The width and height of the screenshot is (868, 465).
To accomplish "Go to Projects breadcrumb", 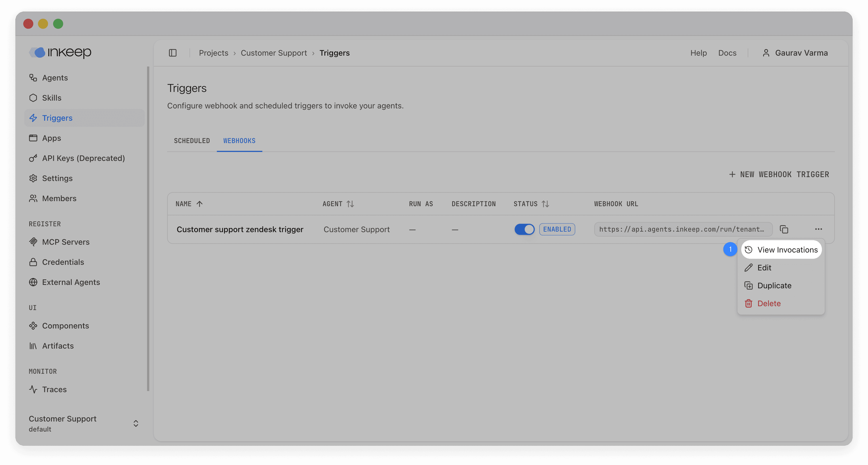I will [213, 53].
